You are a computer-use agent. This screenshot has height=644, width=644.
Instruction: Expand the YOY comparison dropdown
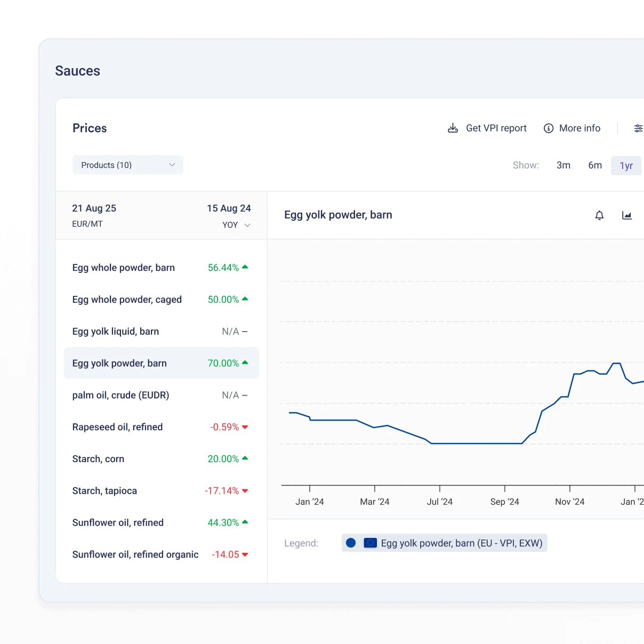[236, 225]
